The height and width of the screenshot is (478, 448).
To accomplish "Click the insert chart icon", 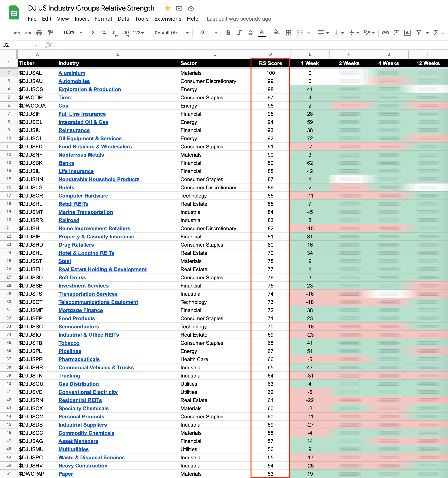I will [407, 33].
